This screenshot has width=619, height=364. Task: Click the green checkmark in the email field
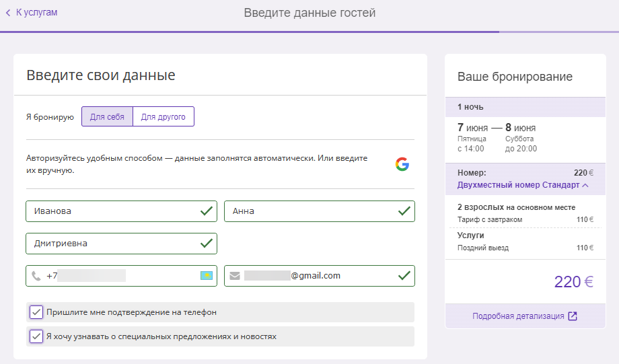pos(404,276)
